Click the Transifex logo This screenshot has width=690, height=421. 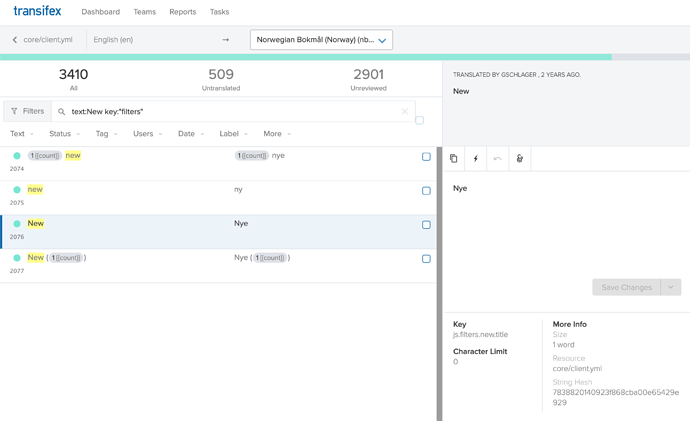click(37, 11)
